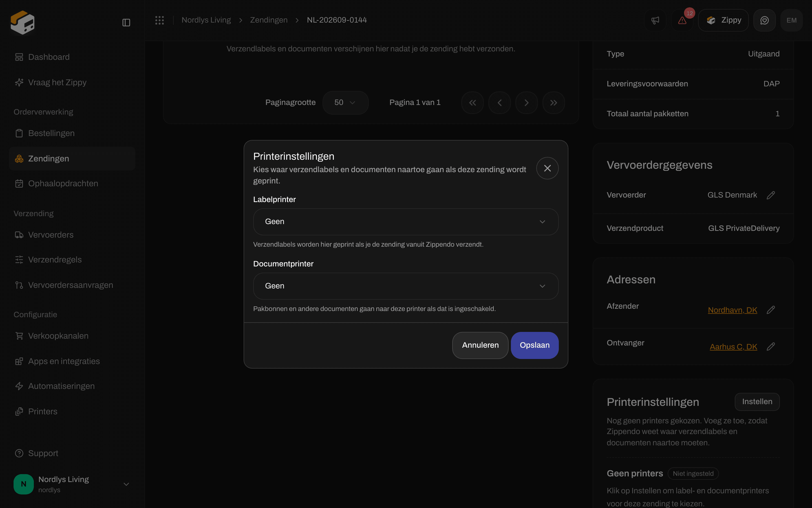Screen dimensions: 812x508
Task: Edit the Ontvanger address pencil icon
Action: click(x=771, y=346)
